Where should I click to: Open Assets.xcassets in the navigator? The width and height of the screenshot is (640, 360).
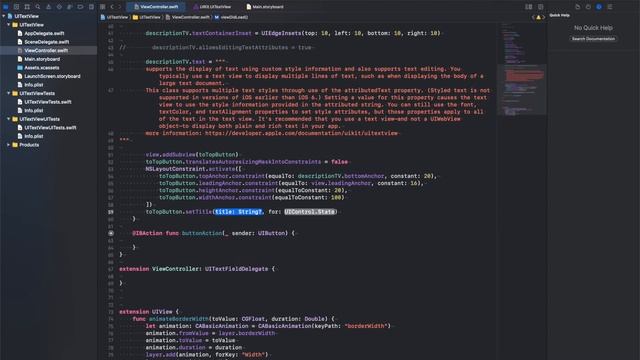click(42, 67)
